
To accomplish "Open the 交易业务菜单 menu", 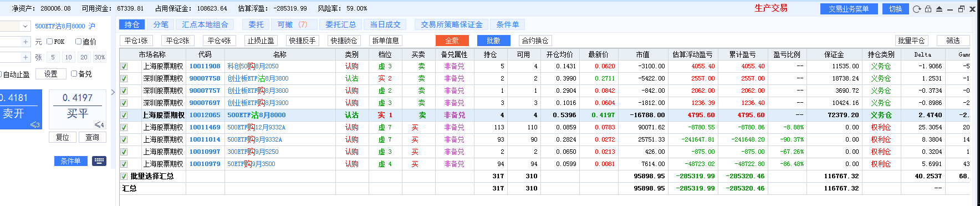I will click(x=849, y=9).
